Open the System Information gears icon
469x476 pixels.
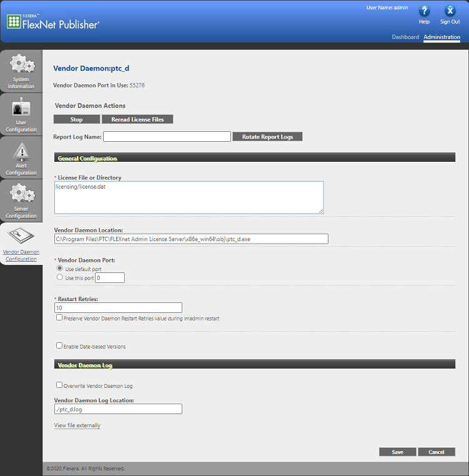coord(22,63)
